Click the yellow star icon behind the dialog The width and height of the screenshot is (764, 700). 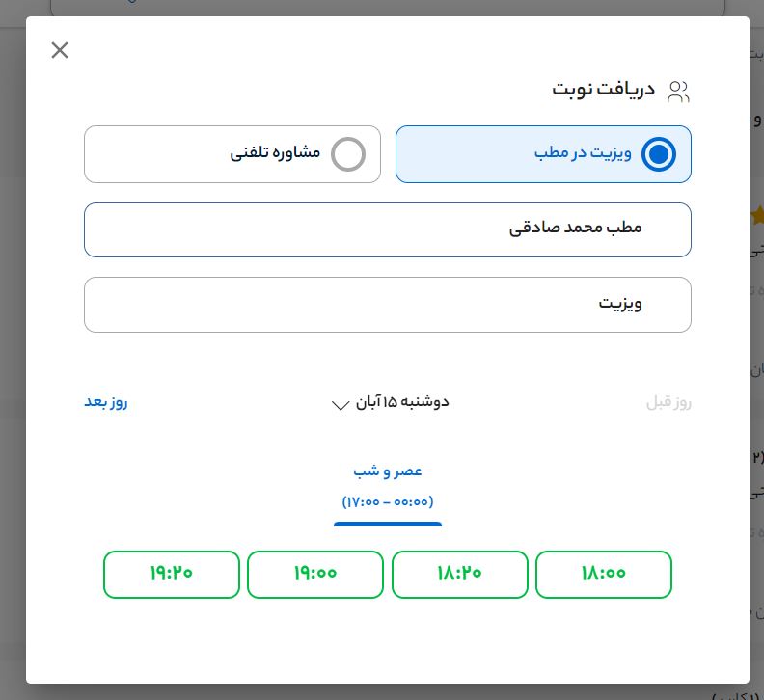757,214
